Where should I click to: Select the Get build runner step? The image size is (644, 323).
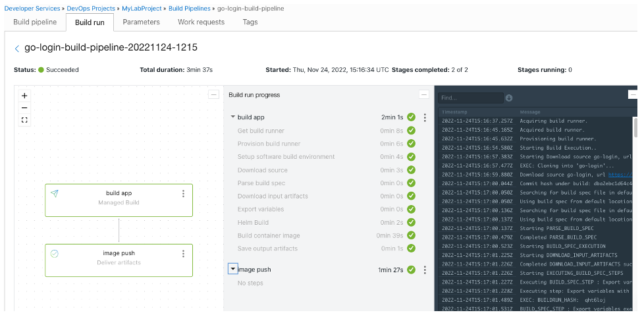point(261,131)
